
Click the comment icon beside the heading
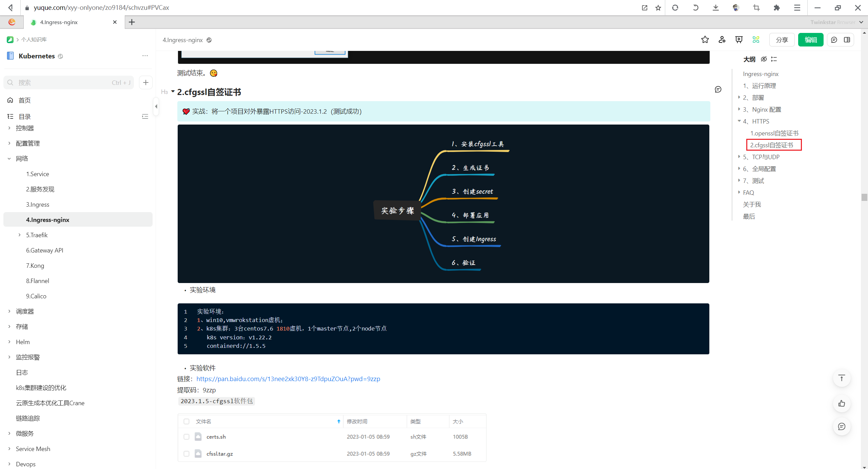718,89
